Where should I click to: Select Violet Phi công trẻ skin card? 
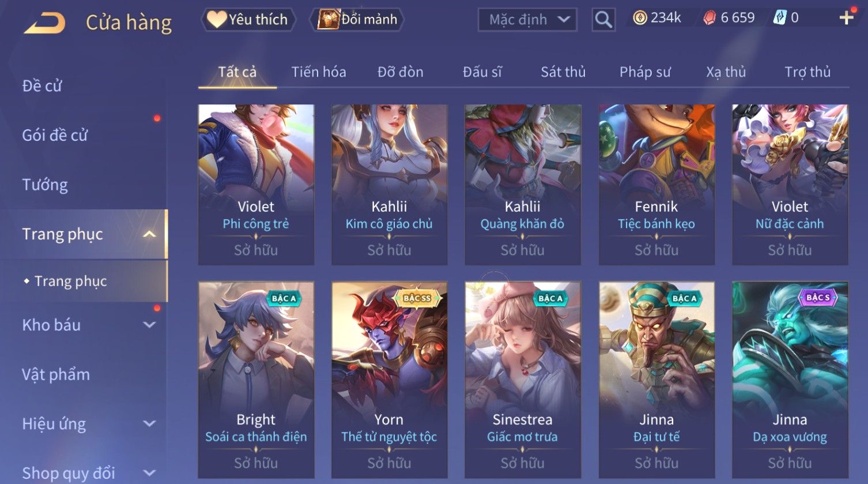coord(256,185)
